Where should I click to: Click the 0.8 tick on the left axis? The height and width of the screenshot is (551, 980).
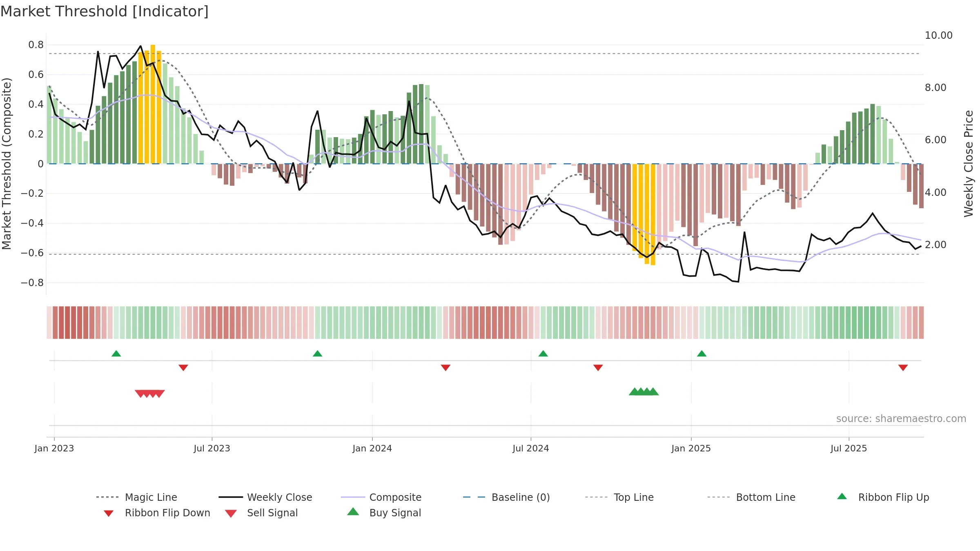pyautogui.click(x=36, y=45)
